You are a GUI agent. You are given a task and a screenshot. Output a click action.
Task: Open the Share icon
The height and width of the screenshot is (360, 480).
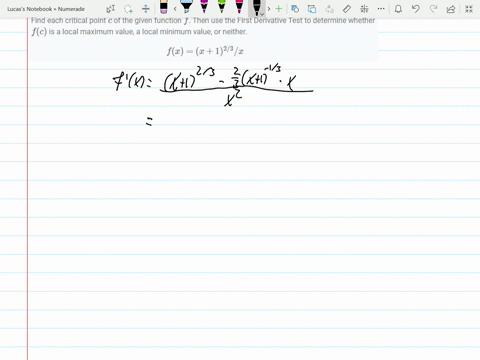tap(451, 9)
